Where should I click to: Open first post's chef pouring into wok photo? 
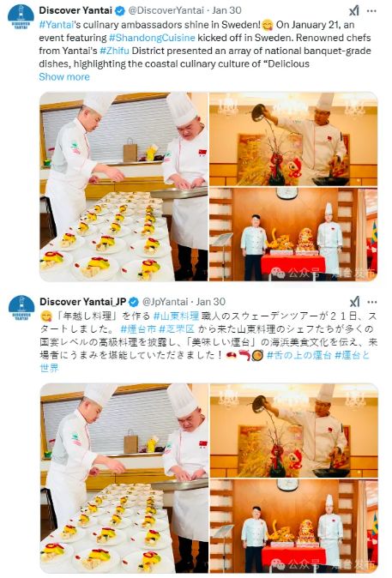pos(293,139)
